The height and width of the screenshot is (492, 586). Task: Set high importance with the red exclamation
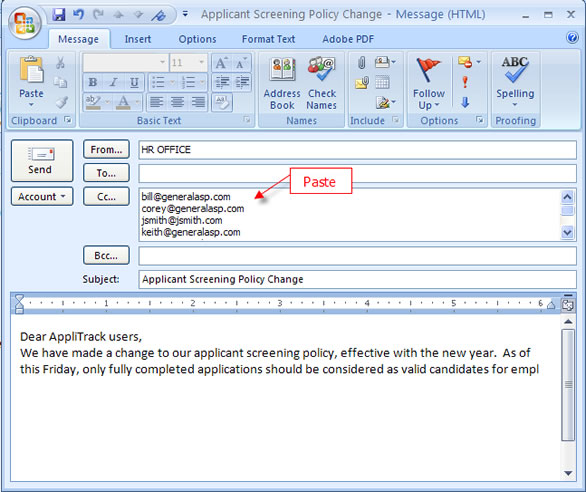pos(465,82)
